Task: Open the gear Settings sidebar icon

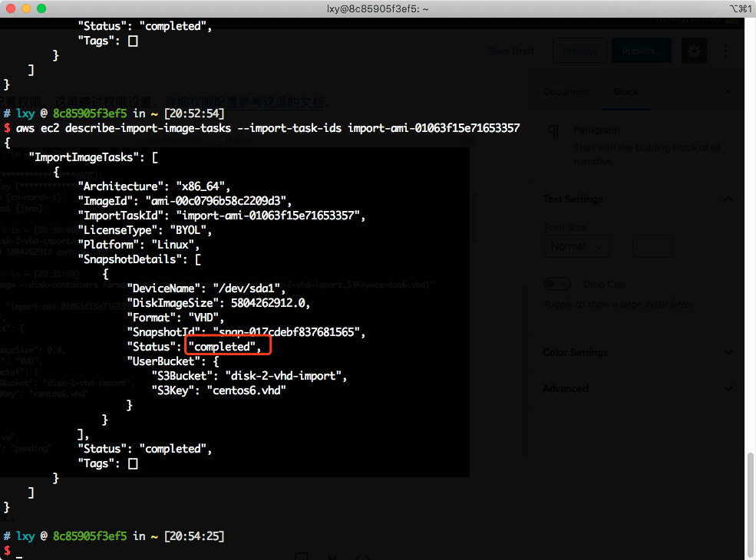Action: [695, 51]
